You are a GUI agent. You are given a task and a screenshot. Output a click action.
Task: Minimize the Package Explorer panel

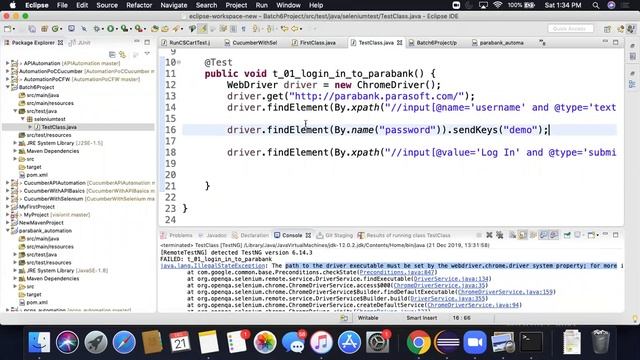(x=137, y=42)
